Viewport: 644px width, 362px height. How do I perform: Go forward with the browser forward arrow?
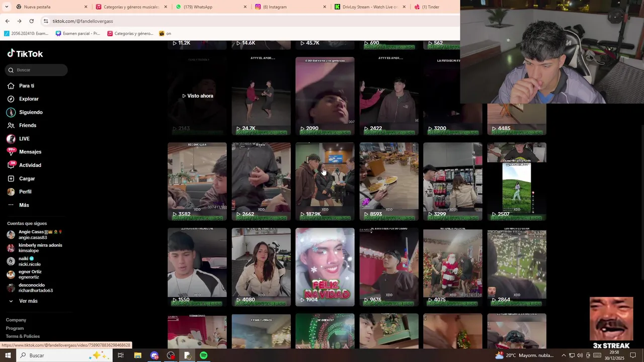click(19, 21)
